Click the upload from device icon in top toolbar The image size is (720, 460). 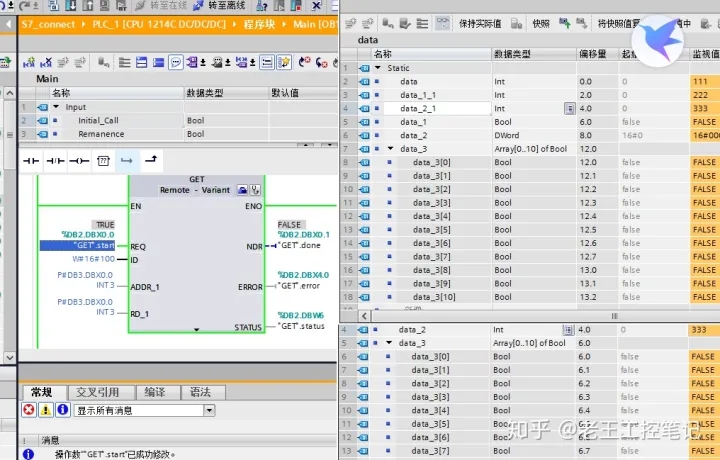(87, 6)
